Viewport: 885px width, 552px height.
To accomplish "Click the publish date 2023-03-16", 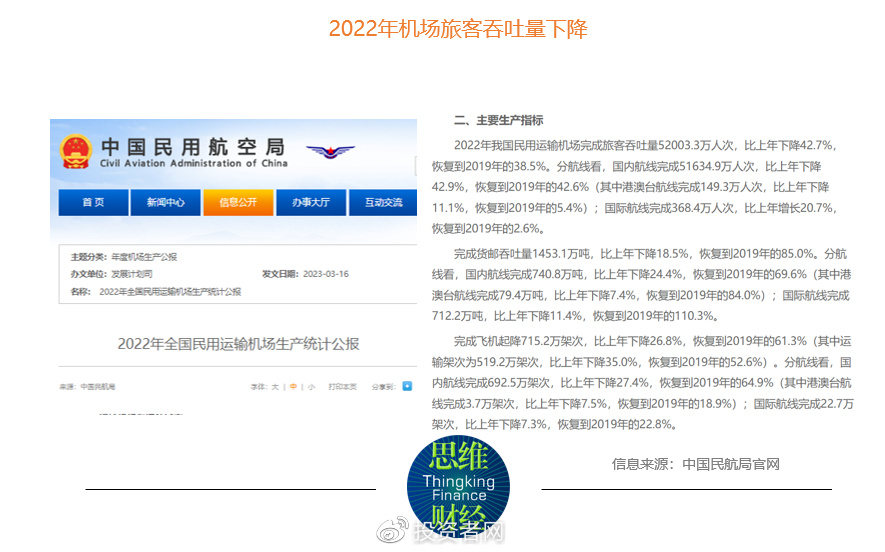I will tap(326, 274).
